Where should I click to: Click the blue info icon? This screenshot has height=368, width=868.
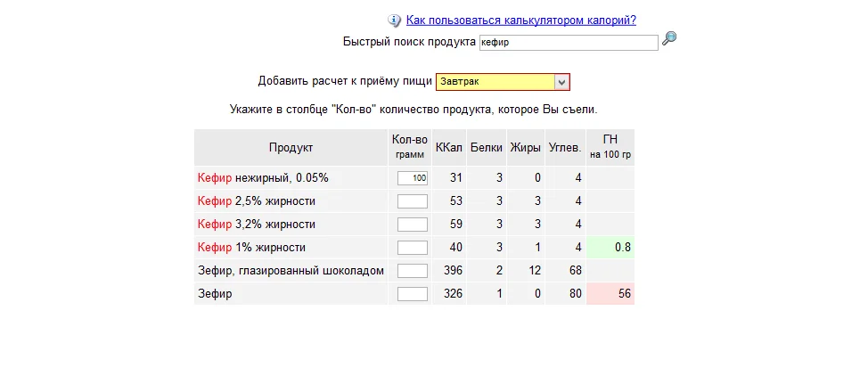pos(394,20)
